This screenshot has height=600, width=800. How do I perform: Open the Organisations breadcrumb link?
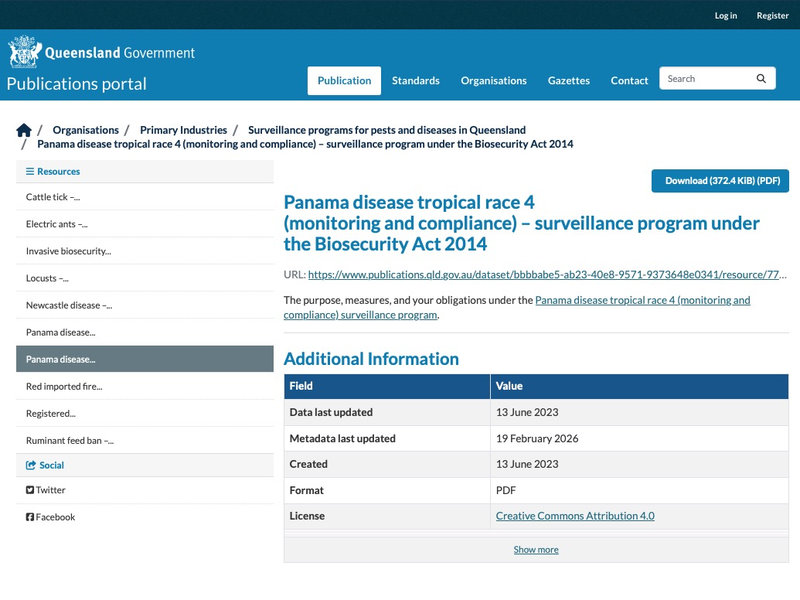(x=86, y=130)
